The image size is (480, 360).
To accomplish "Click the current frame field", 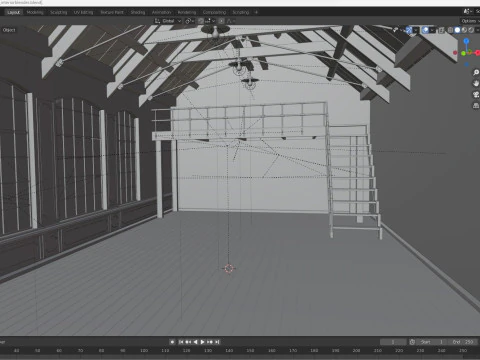I will click(393, 342).
